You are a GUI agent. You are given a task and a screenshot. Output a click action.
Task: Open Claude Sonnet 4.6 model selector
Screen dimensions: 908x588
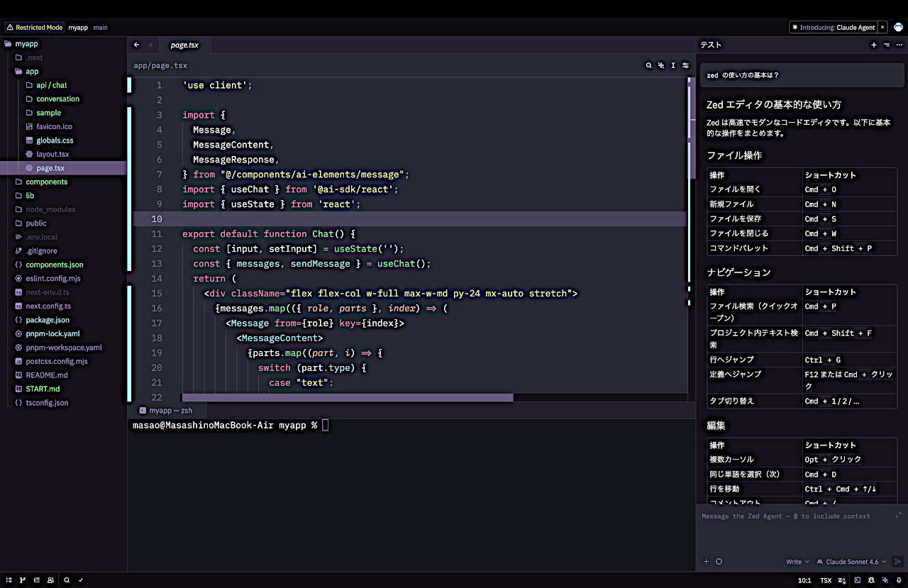851,562
